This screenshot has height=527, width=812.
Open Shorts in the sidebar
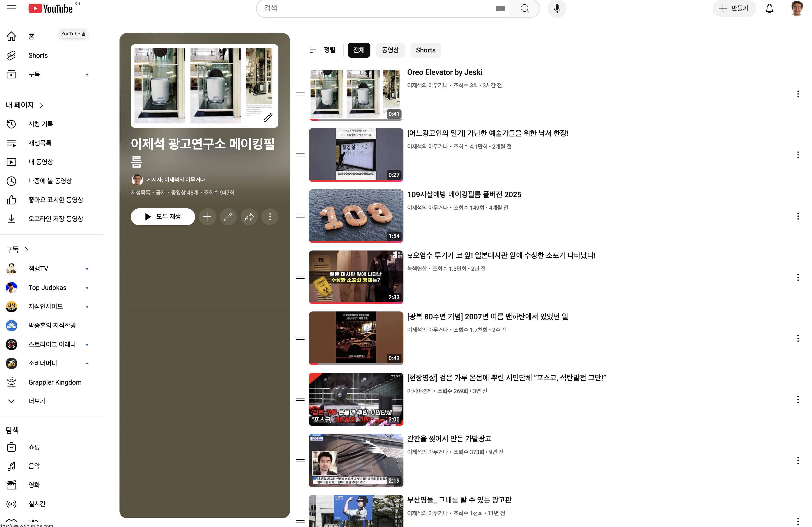pos(51,55)
